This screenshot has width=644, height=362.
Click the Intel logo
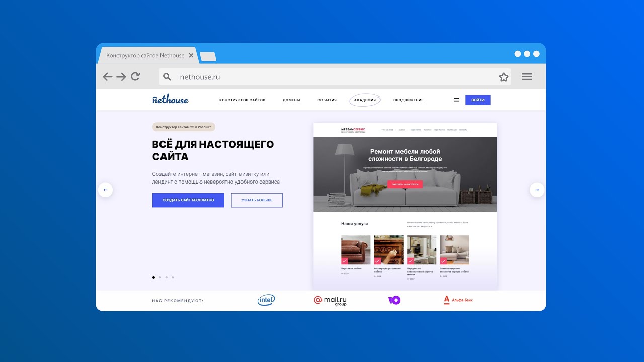266,300
